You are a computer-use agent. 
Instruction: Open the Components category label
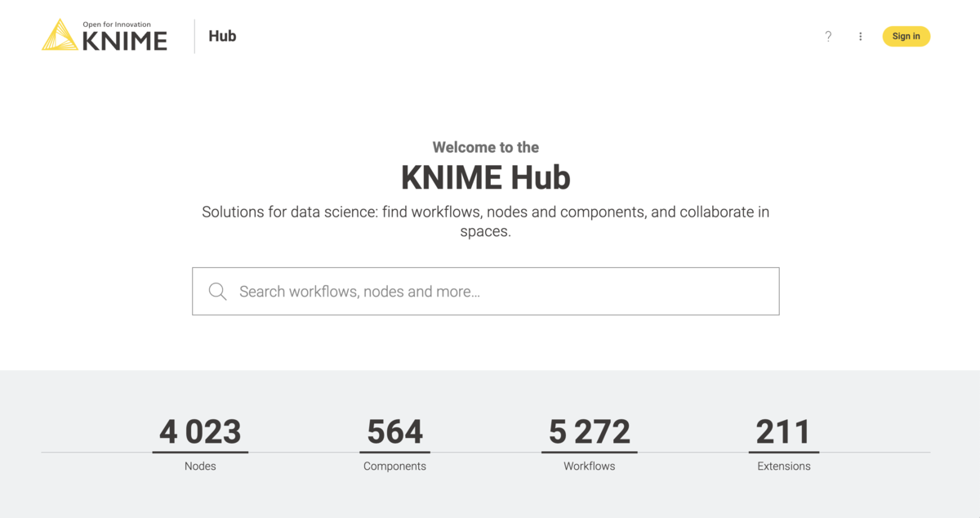(x=394, y=466)
